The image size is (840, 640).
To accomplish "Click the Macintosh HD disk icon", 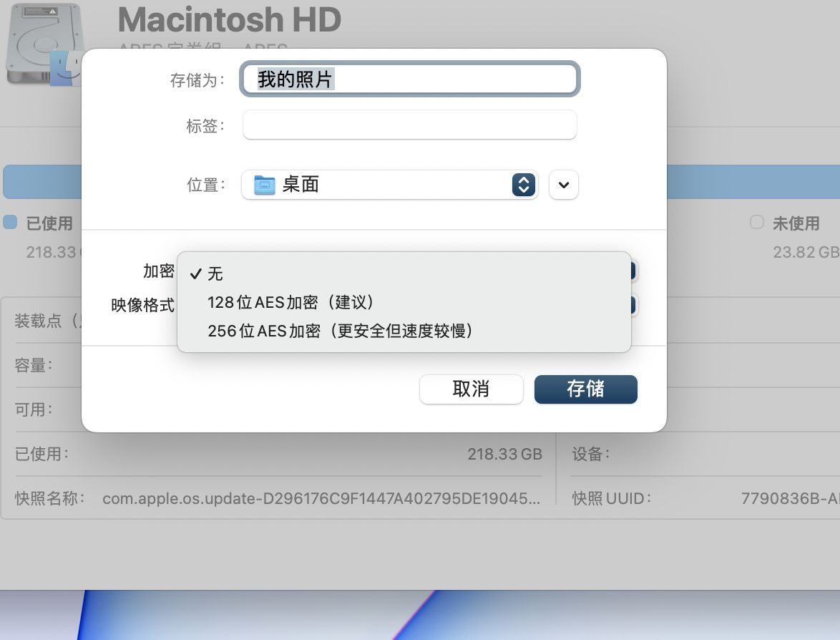I will (x=43, y=44).
